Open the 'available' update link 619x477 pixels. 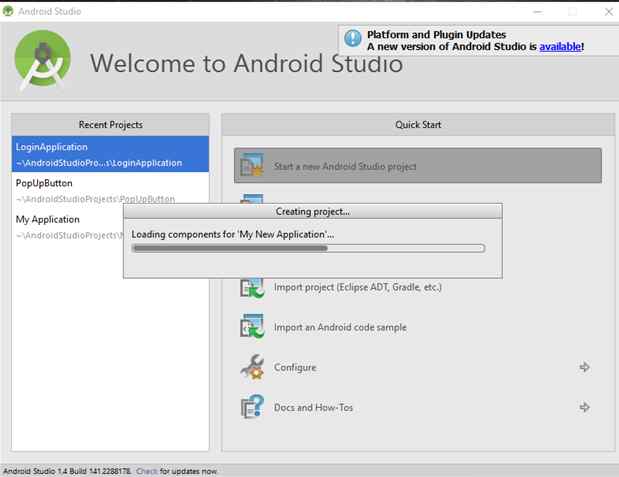tap(560, 47)
